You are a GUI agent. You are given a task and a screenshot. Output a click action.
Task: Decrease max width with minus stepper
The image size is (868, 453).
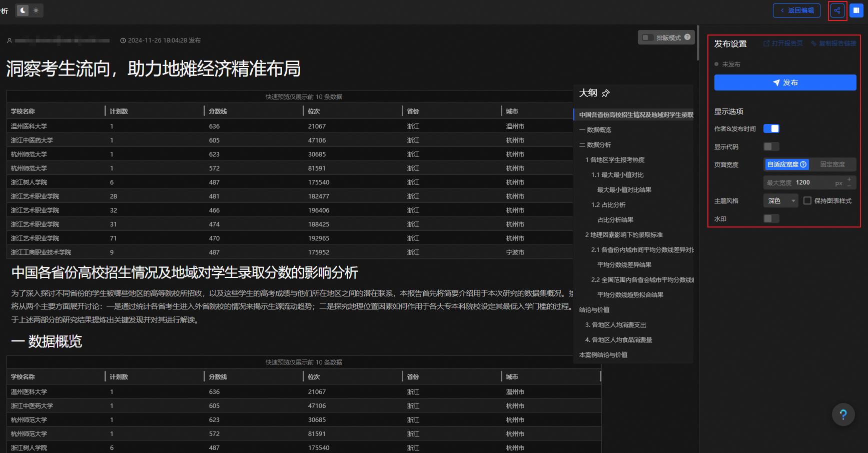click(x=849, y=185)
